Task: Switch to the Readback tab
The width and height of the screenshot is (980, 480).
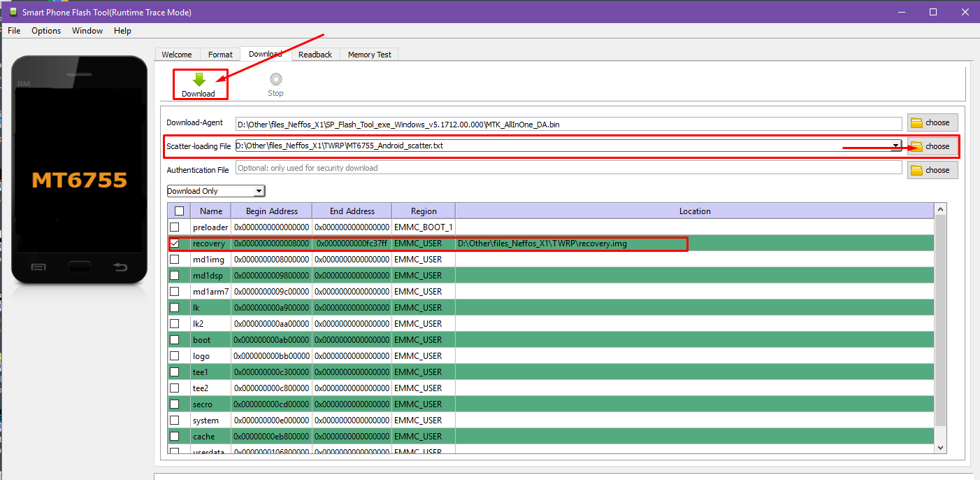Action: point(315,55)
